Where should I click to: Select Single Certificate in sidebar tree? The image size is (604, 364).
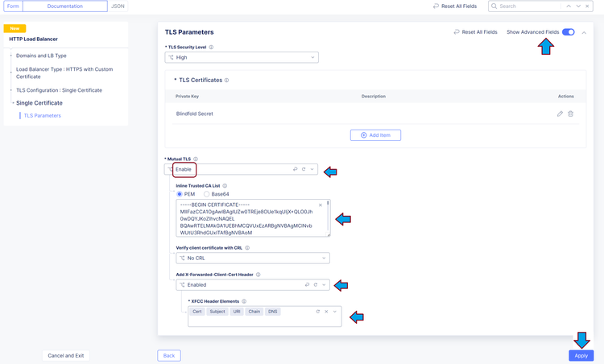[x=39, y=103]
